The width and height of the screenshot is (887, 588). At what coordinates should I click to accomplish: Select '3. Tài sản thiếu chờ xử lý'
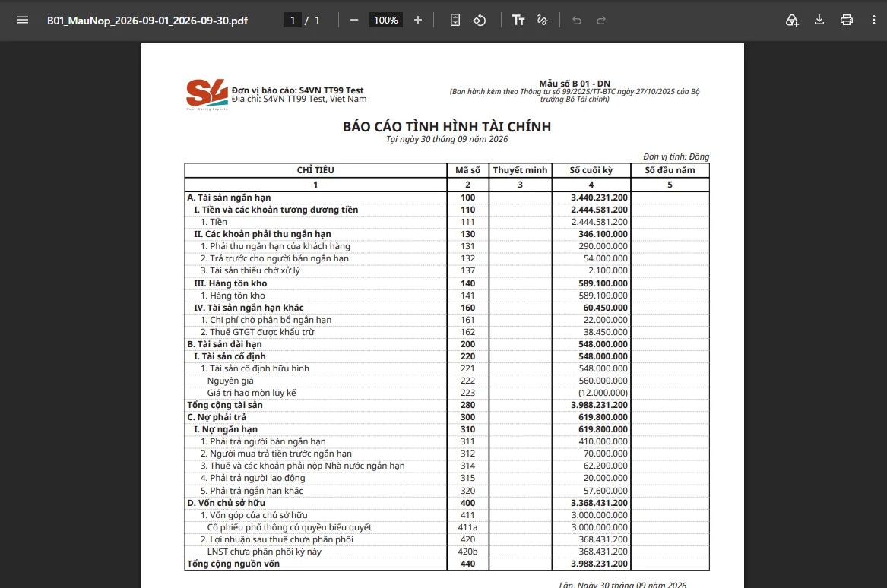tap(250, 270)
